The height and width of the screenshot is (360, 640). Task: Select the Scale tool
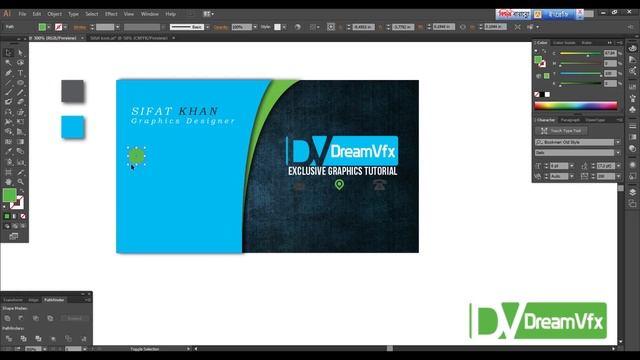(20, 112)
